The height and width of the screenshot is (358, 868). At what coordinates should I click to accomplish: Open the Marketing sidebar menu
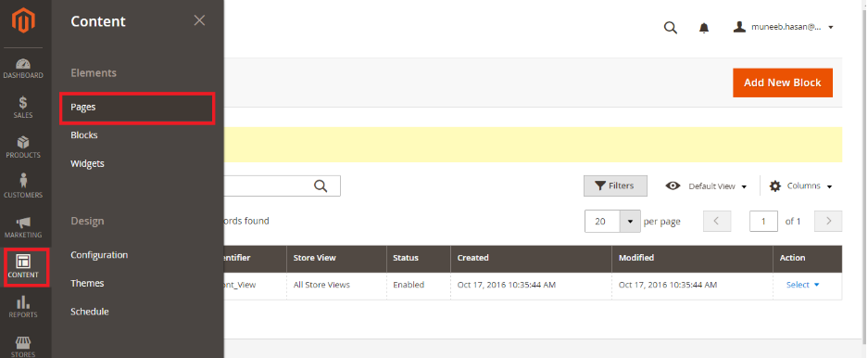coord(23,227)
